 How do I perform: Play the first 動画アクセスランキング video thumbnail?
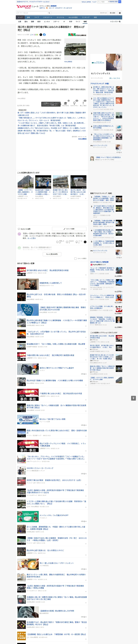coord(119,199)
